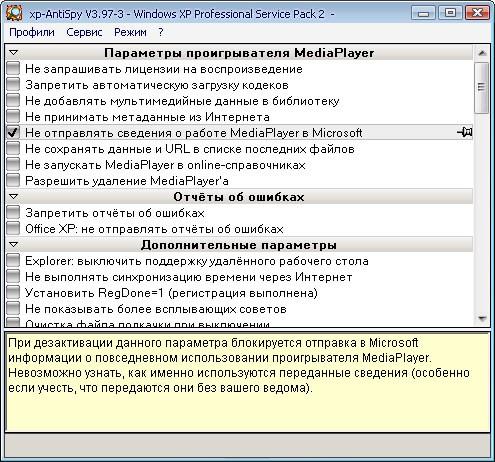This screenshot has height=462, width=495.
Task: Close the xp-AntiSpy window
Action: click(x=477, y=13)
